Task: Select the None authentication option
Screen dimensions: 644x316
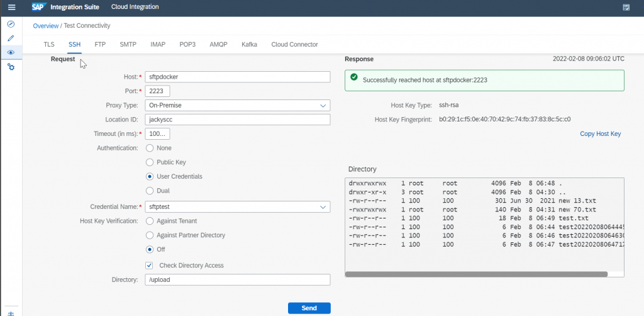Action: point(150,148)
